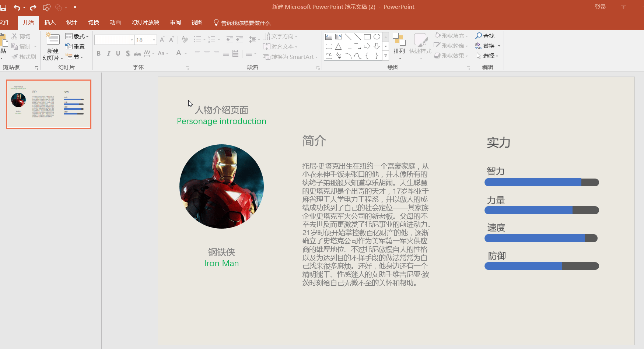The width and height of the screenshot is (644, 349).
Task: Expand shapes gallery More button
Action: tap(386, 56)
